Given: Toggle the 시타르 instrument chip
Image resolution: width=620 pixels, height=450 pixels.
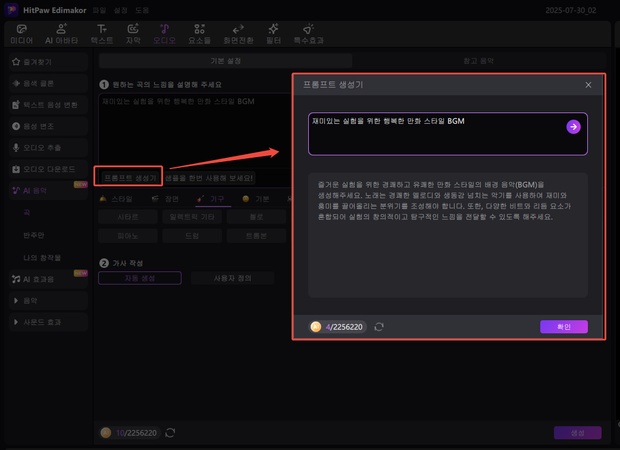Looking at the screenshot, I should (x=128, y=217).
